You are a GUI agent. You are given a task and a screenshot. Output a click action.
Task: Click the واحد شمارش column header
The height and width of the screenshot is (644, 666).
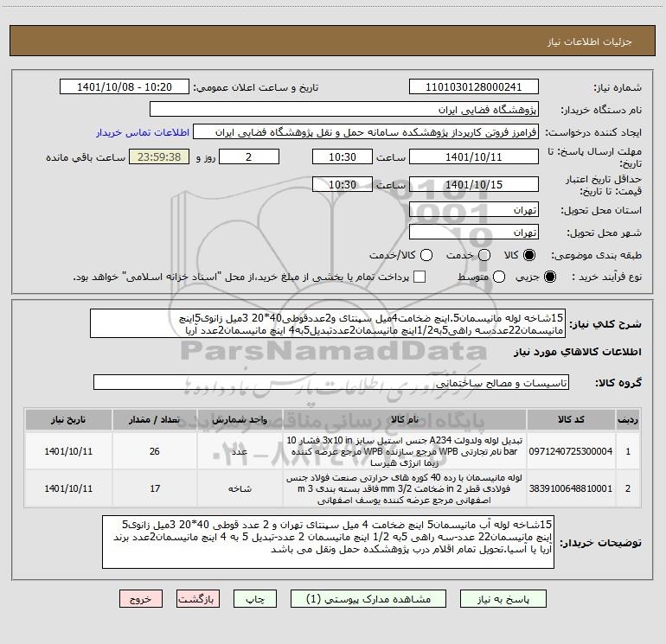pyautogui.click(x=240, y=419)
